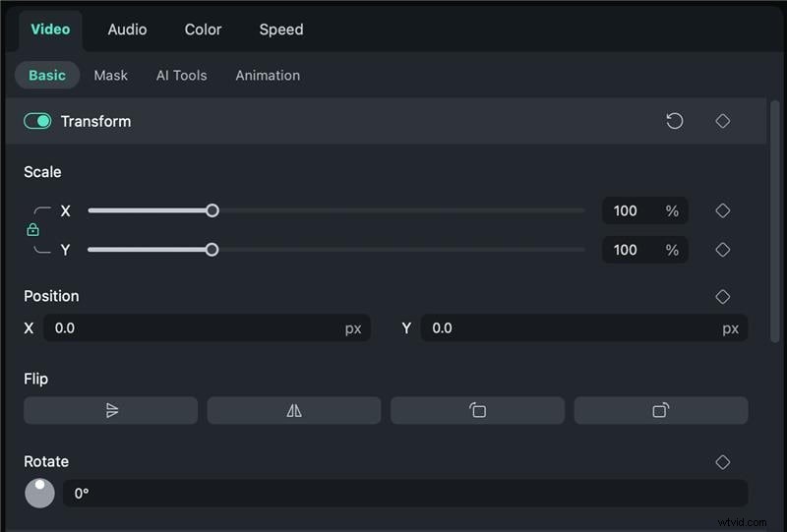Switch to the Audio tab
This screenshot has width=787, height=532.
click(x=127, y=30)
